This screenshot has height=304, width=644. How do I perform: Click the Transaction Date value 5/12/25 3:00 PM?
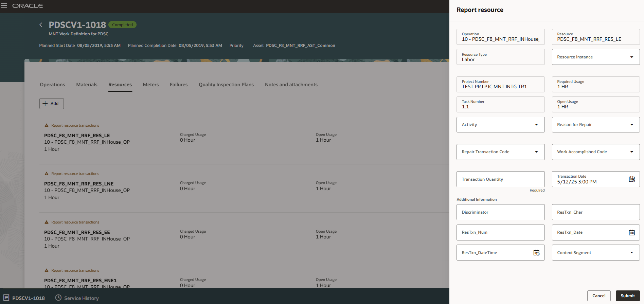[577, 182]
